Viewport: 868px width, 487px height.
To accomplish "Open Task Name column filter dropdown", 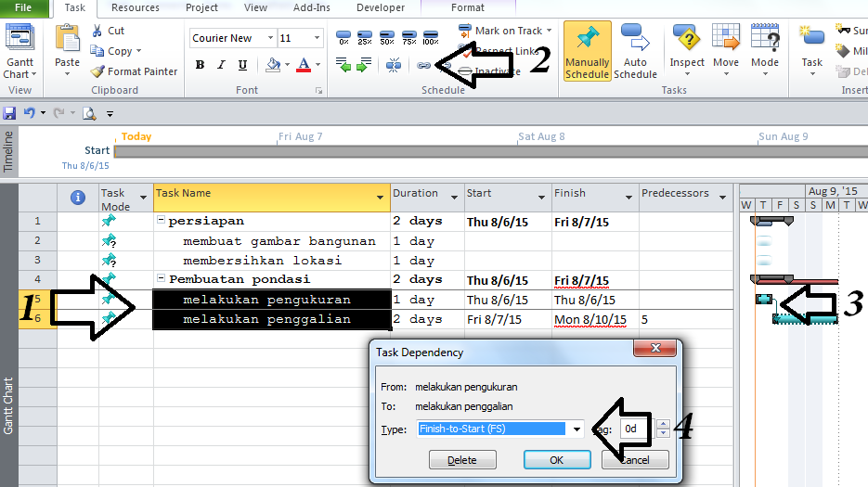I will tap(380, 198).
